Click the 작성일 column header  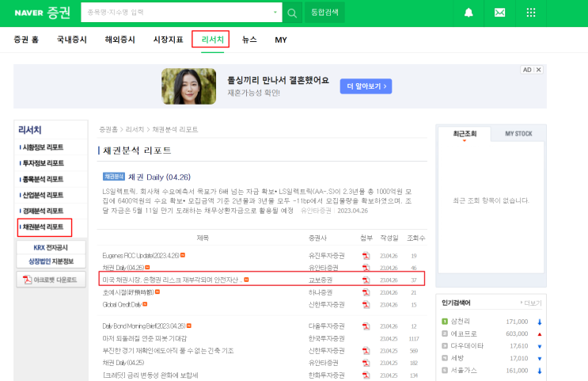point(389,238)
